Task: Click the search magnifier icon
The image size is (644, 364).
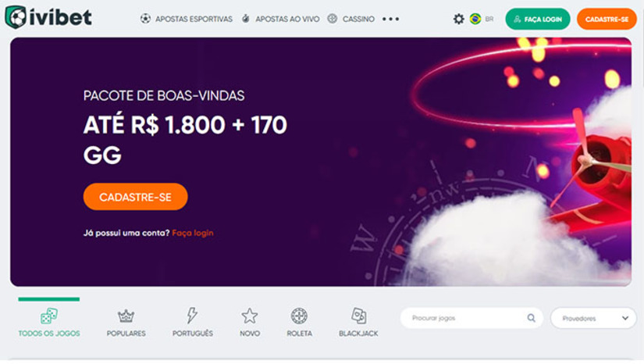Action: pos(531,318)
